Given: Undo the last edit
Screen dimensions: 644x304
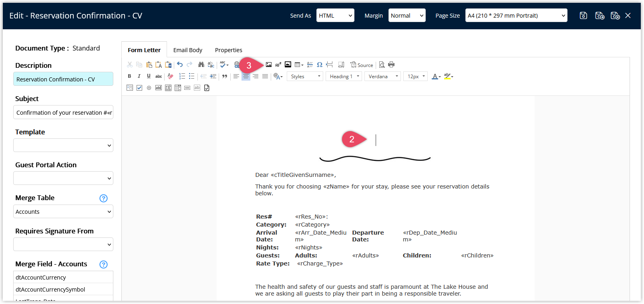Looking at the screenshot, I should [x=180, y=65].
